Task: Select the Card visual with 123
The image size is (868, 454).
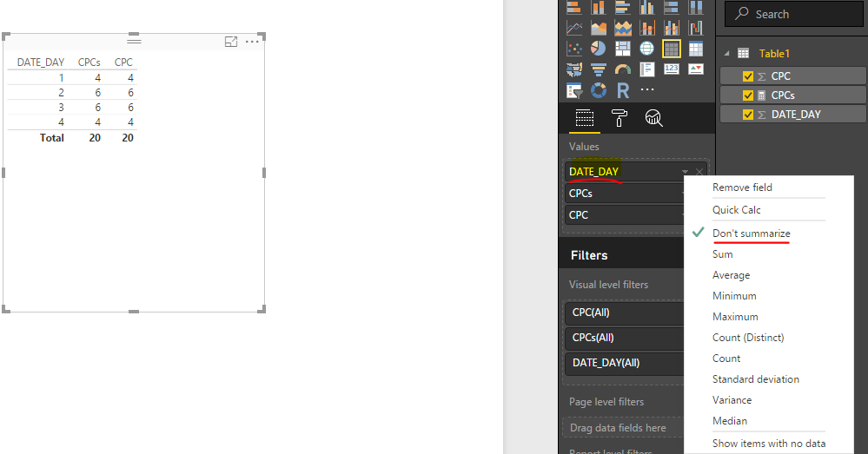Action: [671, 69]
